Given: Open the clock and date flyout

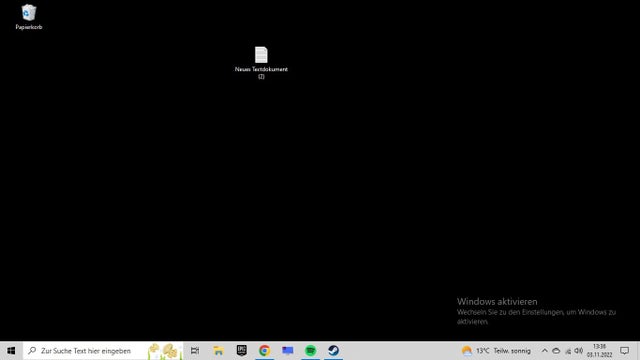Looking at the screenshot, I should click(x=600, y=351).
